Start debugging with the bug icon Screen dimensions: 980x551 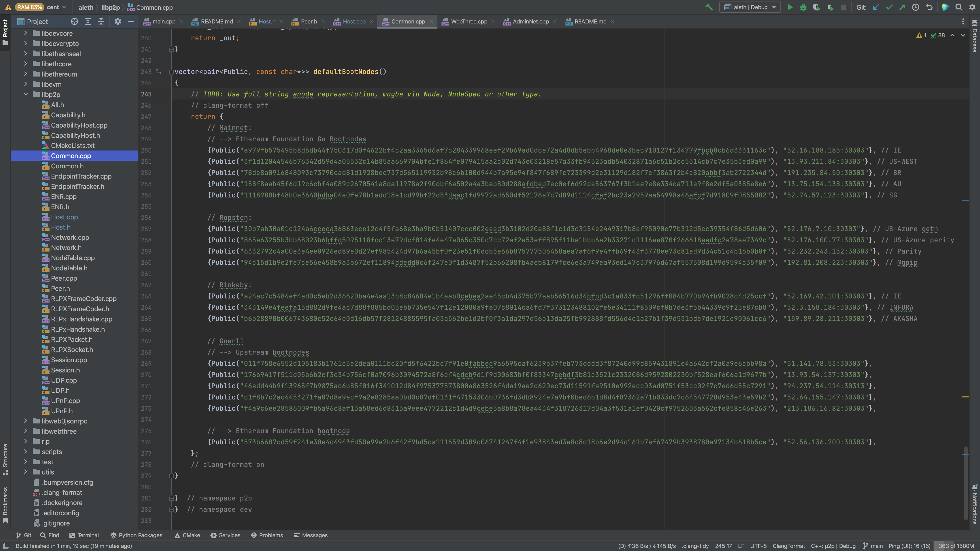pos(803,7)
